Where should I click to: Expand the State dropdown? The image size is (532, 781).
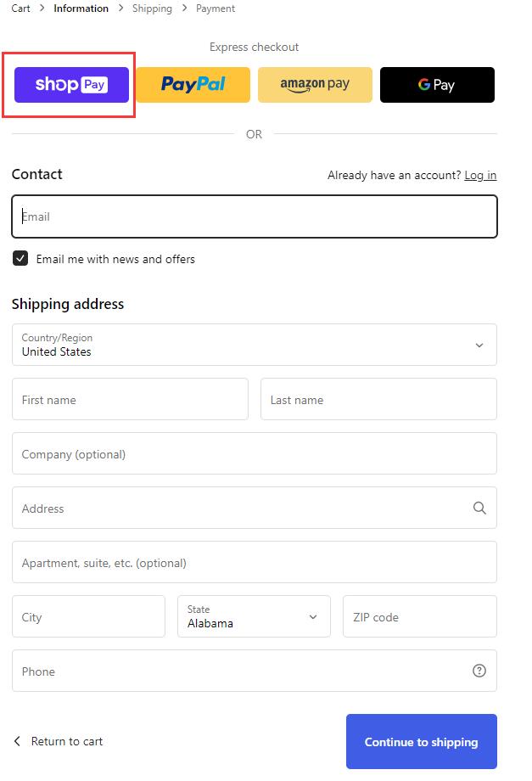(x=254, y=616)
